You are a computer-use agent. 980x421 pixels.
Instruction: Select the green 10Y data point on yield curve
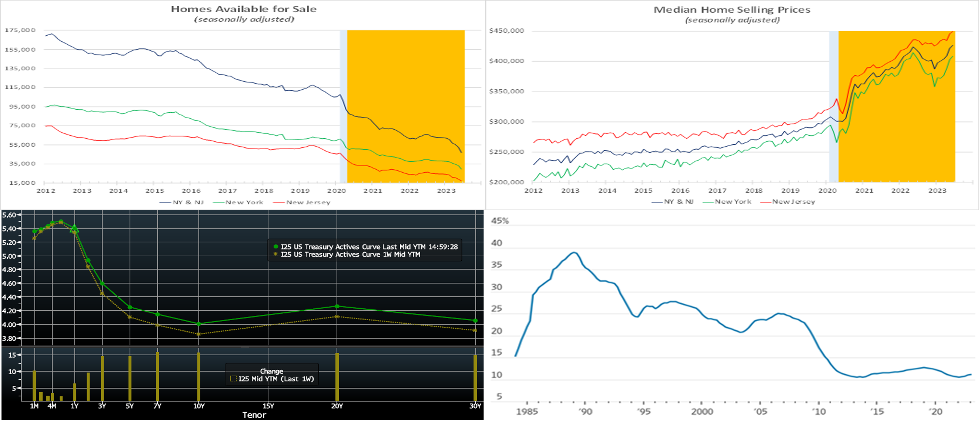click(198, 324)
